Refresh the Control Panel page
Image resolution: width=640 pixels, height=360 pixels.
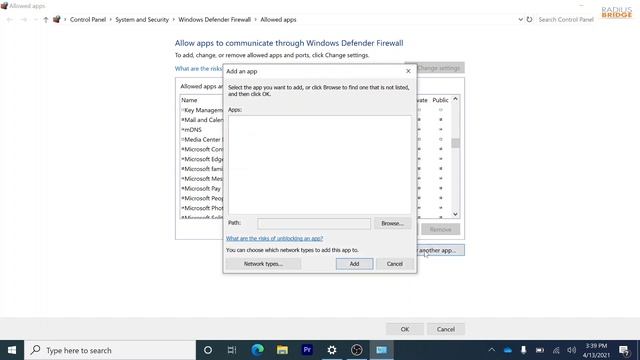(x=529, y=20)
